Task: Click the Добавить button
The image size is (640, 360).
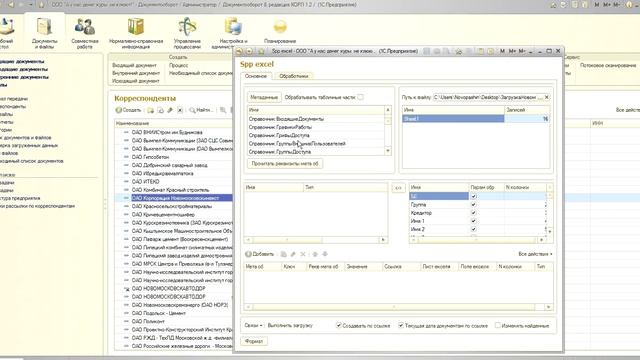Action: tap(260, 254)
